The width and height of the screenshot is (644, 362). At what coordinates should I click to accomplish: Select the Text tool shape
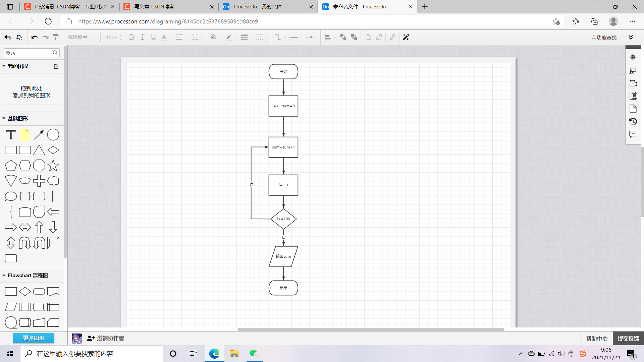pos(11,135)
